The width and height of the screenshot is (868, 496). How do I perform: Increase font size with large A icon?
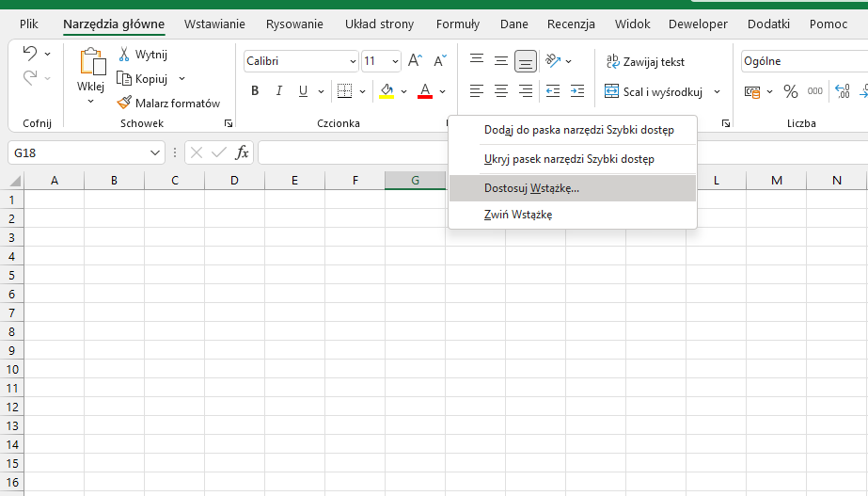pyautogui.click(x=415, y=61)
